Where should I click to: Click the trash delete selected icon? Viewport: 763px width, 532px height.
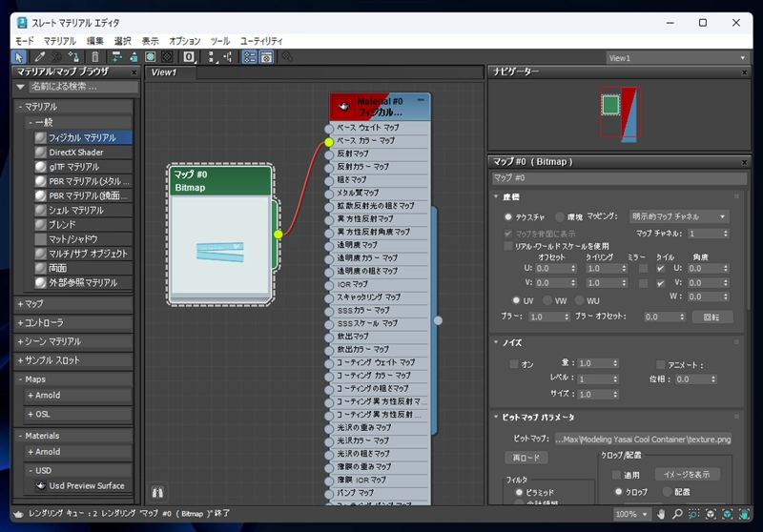[x=95, y=57]
